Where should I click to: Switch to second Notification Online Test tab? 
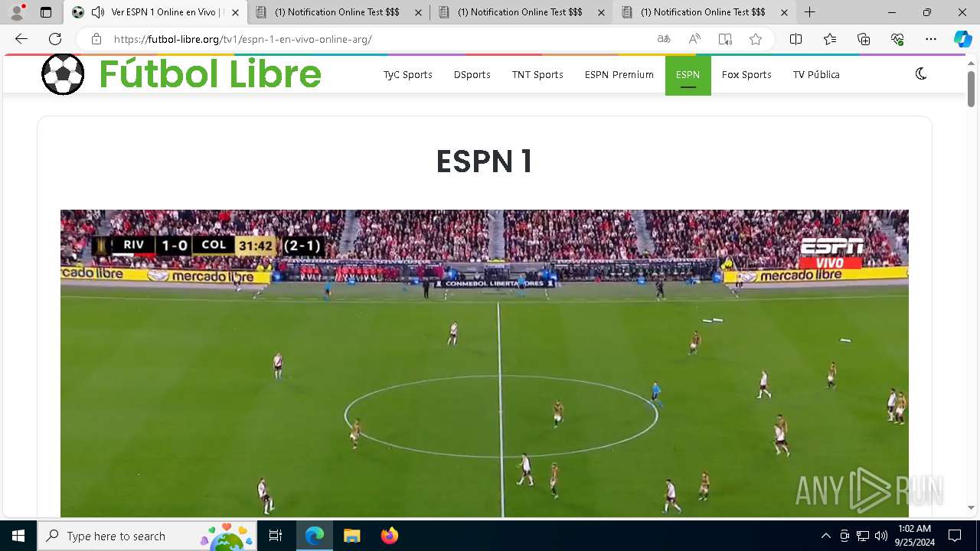[520, 12]
